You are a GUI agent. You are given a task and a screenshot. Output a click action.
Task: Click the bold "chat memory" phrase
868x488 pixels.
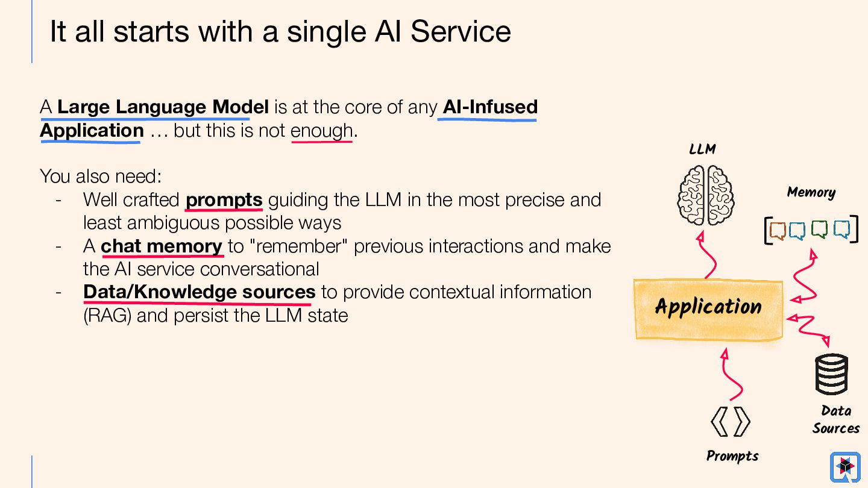click(162, 246)
